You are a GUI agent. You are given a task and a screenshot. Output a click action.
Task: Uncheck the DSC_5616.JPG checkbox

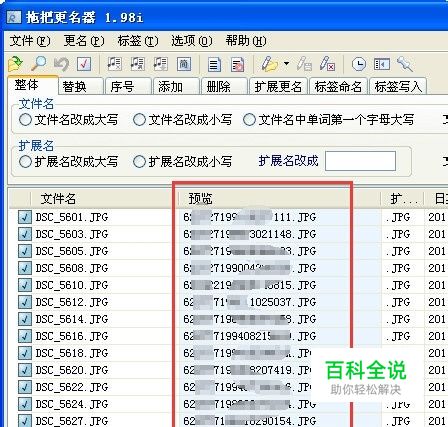click(x=25, y=336)
